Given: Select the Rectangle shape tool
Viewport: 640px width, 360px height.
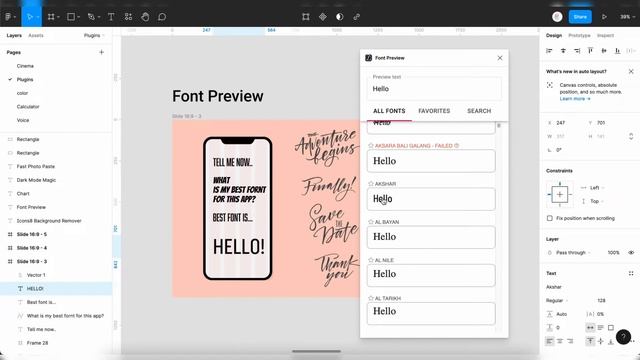Looking at the screenshot, I should [x=71, y=17].
